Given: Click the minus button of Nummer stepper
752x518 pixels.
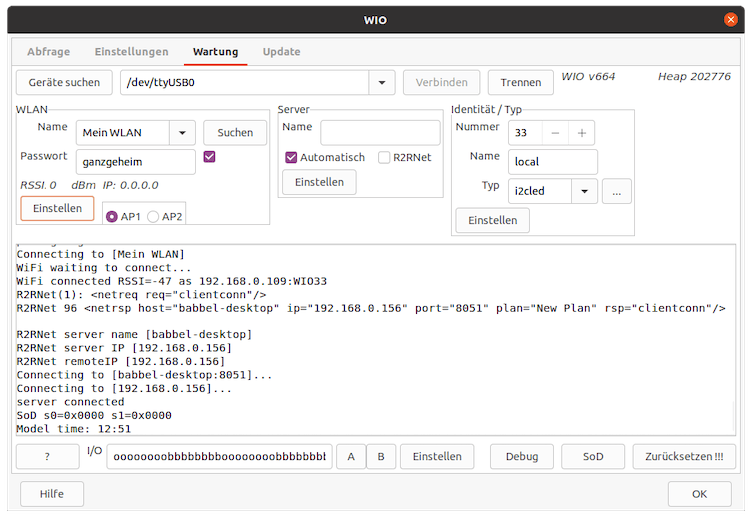Looking at the screenshot, I should [555, 133].
